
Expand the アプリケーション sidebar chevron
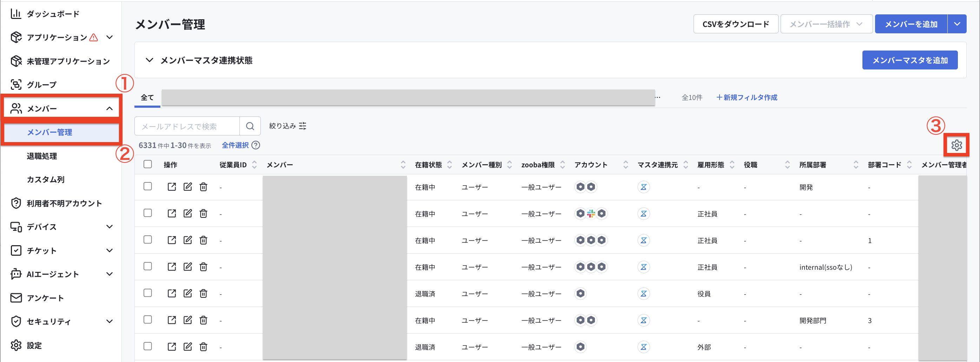pos(110,37)
